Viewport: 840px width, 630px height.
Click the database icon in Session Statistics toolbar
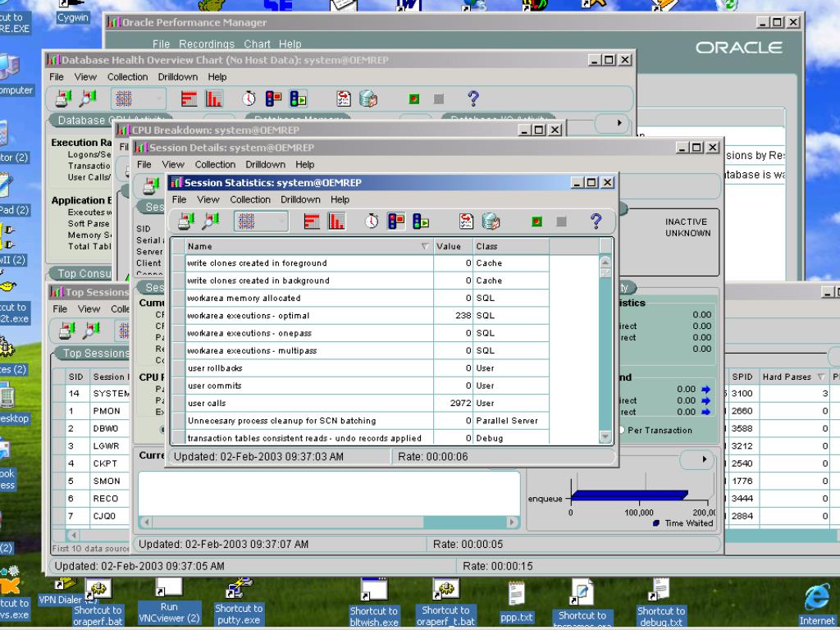click(x=491, y=221)
